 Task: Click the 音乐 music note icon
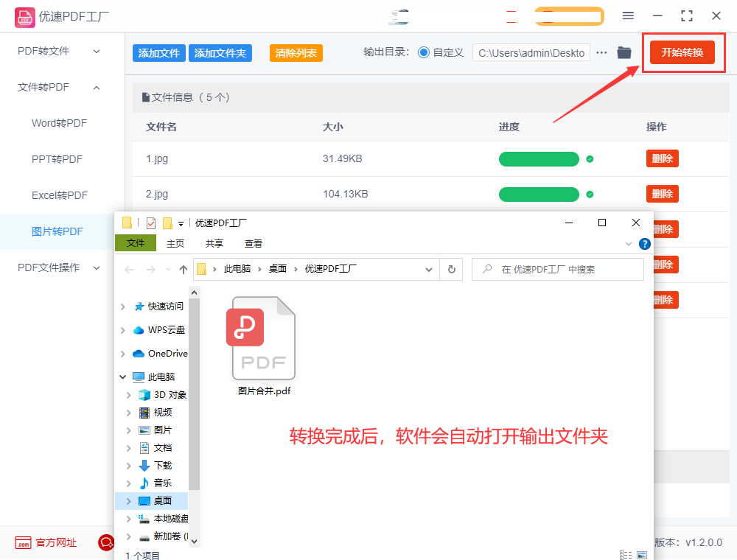[x=144, y=483]
